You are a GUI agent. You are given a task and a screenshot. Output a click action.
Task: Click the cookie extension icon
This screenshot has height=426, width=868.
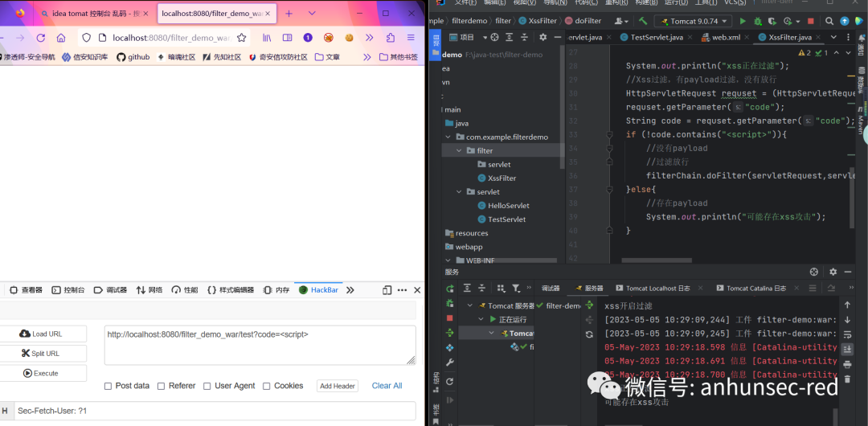(350, 38)
